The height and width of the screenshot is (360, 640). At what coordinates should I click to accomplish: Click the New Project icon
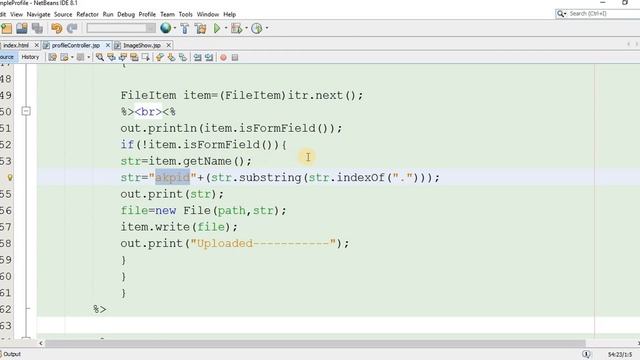pos(7,28)
